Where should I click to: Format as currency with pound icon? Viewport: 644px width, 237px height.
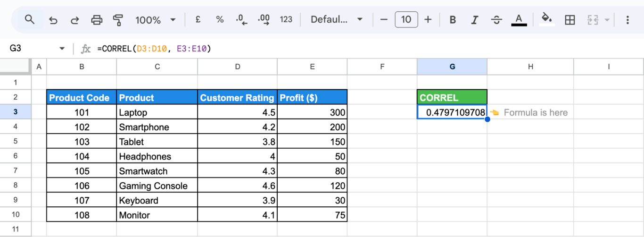[198, 20]
